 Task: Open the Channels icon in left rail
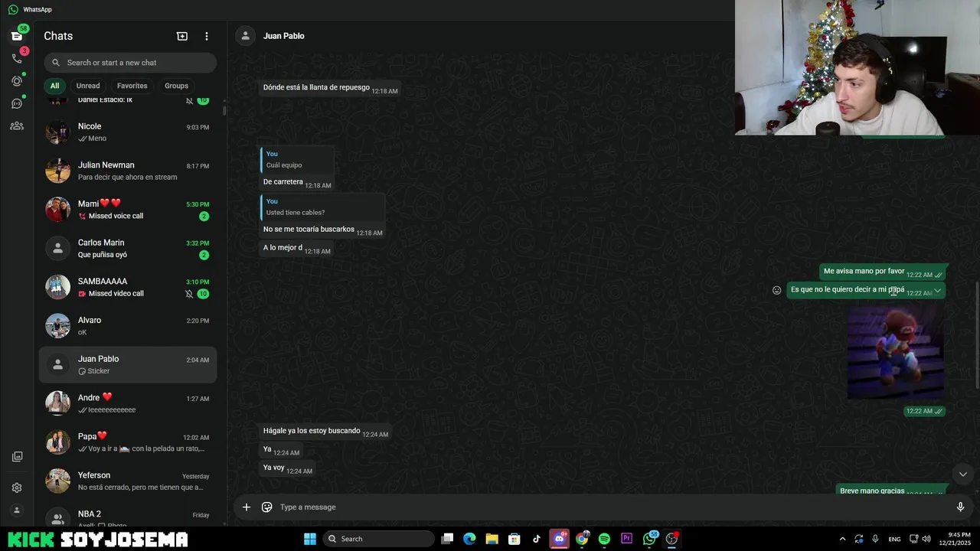pyautogui.click(x=16, y=103)
